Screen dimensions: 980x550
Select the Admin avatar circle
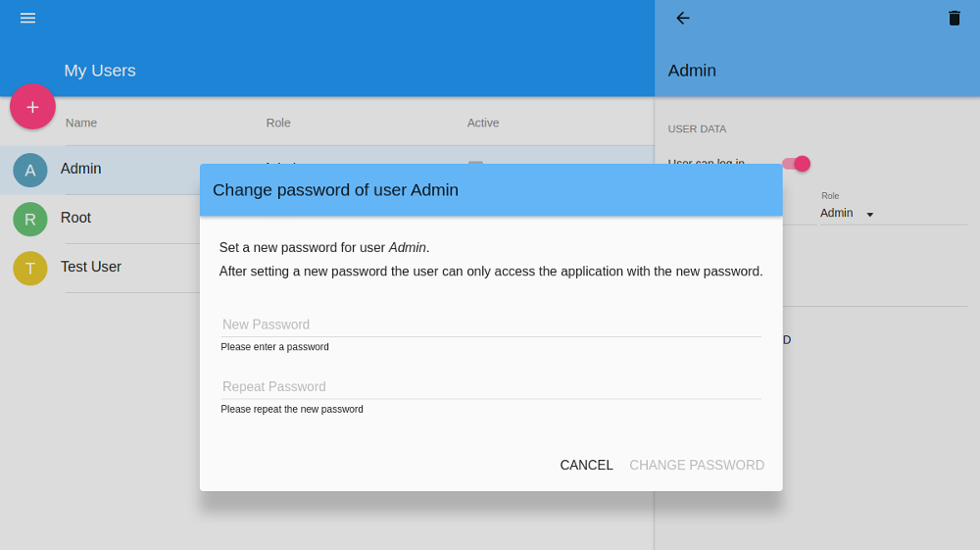pyautogui.click(x=30, y=170)
